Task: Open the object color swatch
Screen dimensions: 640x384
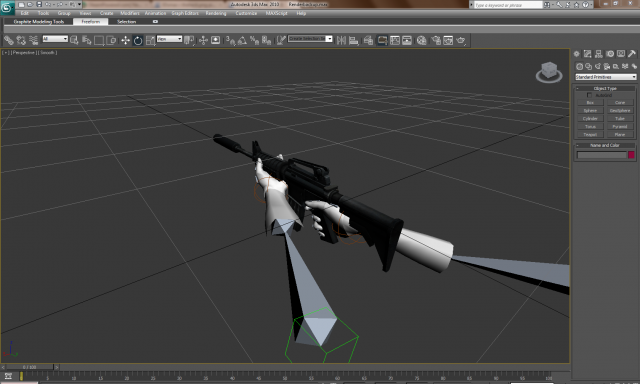Action: [x=631, y=155]
